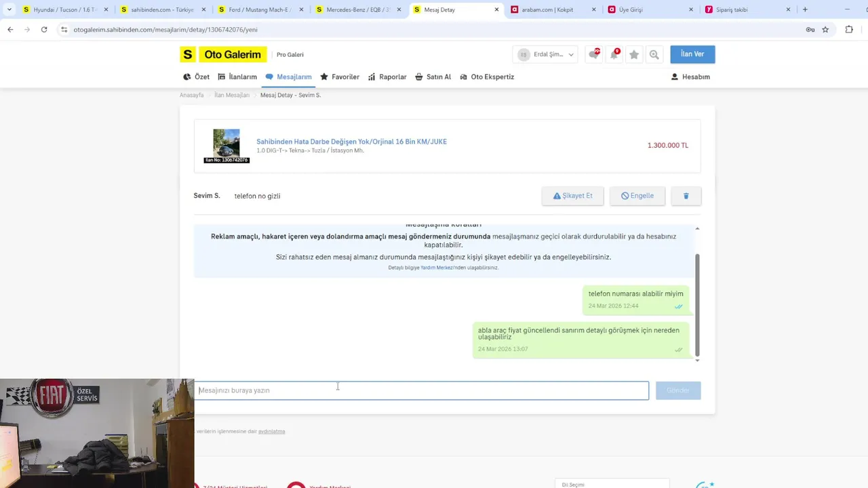Open the Hesabım account menu
Screen dimensions: 868x488
[x=690, y=77]
